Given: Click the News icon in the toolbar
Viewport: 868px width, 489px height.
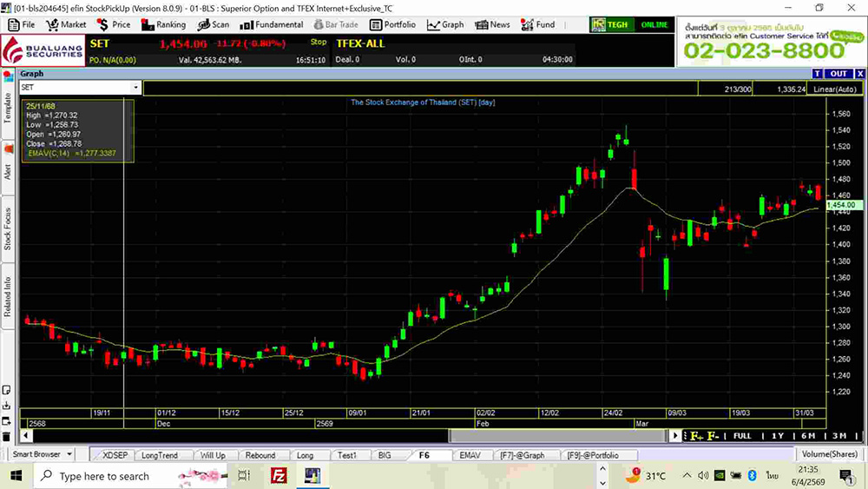Looking at the screenshot, I should pyautogui.click(x=483, y=25).
